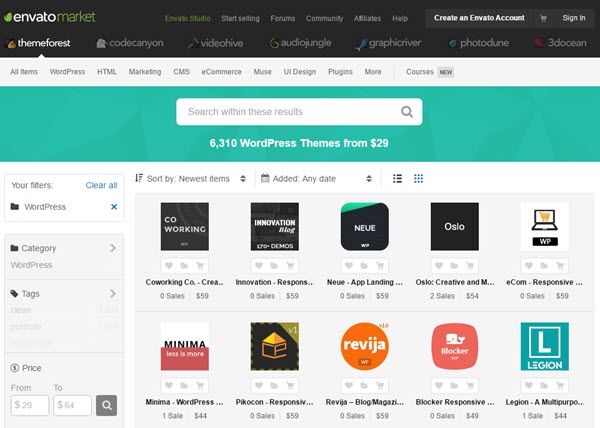
Task: Go to the codecanyon marketplace
Action: tap(130, 43)
